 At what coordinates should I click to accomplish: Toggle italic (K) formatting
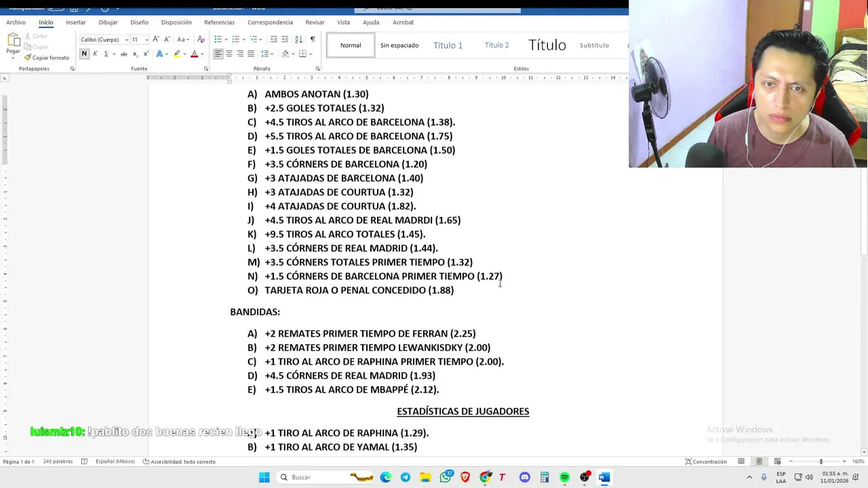tap(95, 54)
